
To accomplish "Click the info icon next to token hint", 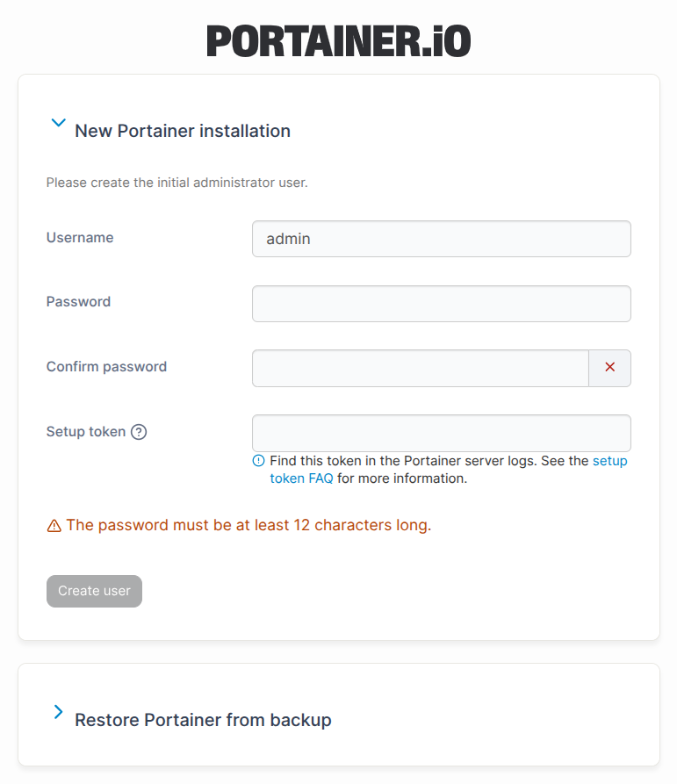I will pos(258,461).
